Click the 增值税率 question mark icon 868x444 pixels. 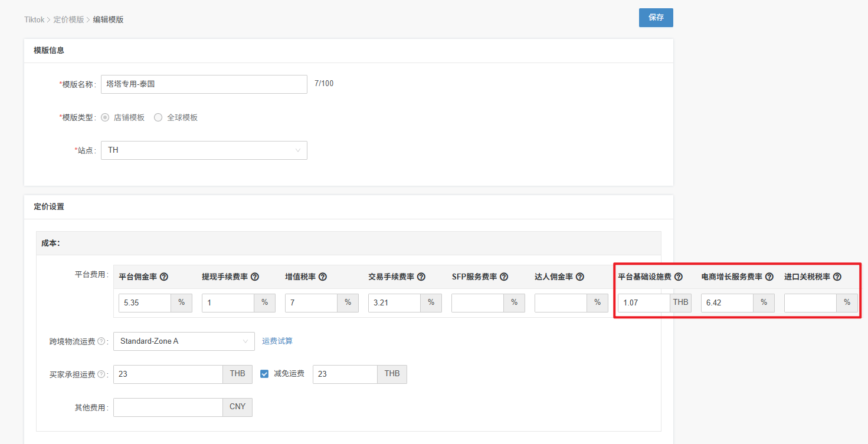323,277
